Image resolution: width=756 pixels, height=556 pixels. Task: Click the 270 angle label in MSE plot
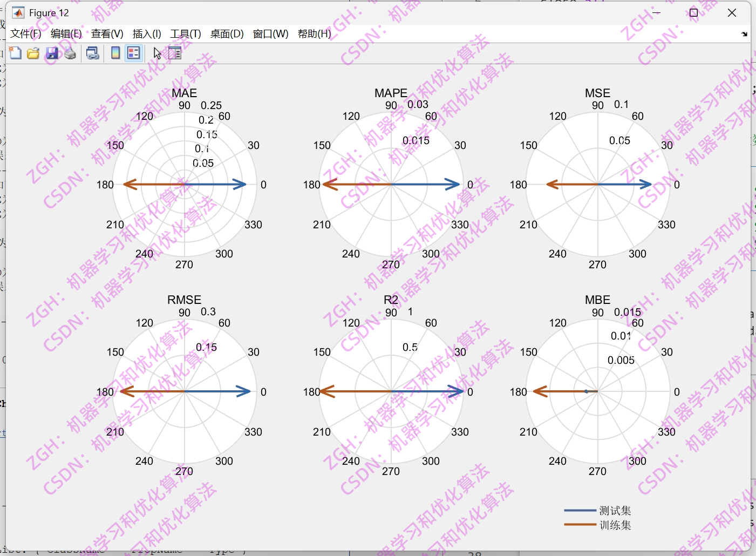pyautogui.click(x=598, y=265)
